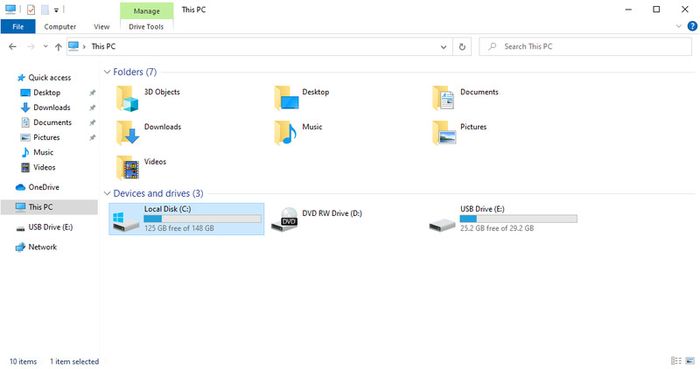This screenshot has width=700, height=369.
Task: Collapse the Folders (7) group
Action: 107,72
